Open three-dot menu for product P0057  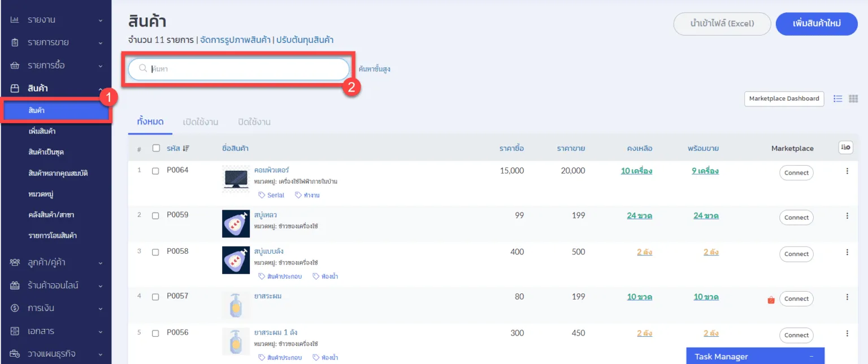click(847, 297)
